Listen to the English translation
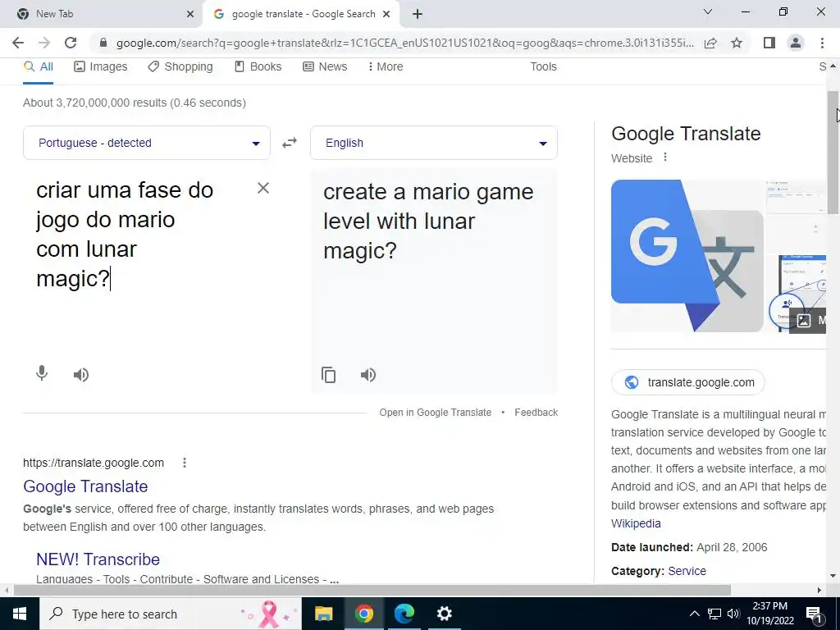840x630 pixels. (x=368, y=374)
